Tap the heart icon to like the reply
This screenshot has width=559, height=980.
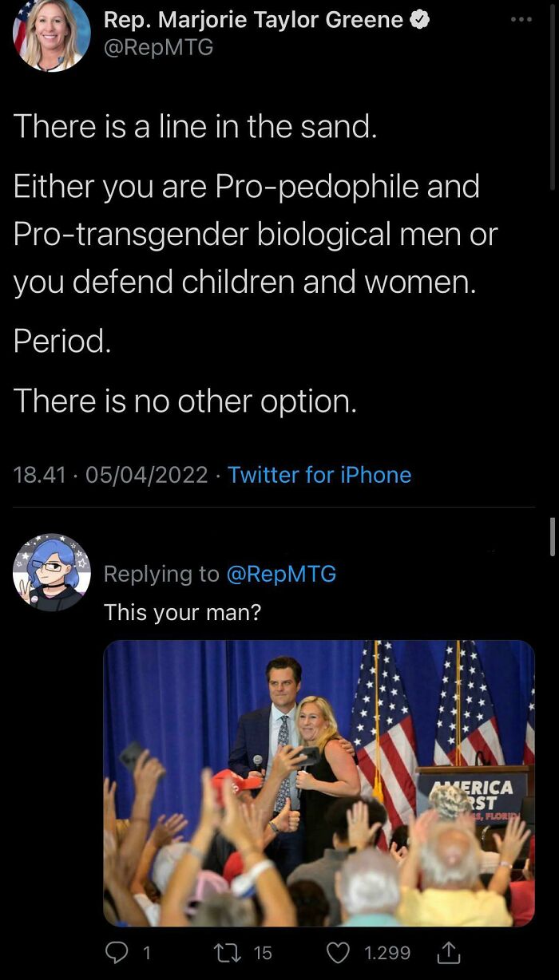coord(338,952)
